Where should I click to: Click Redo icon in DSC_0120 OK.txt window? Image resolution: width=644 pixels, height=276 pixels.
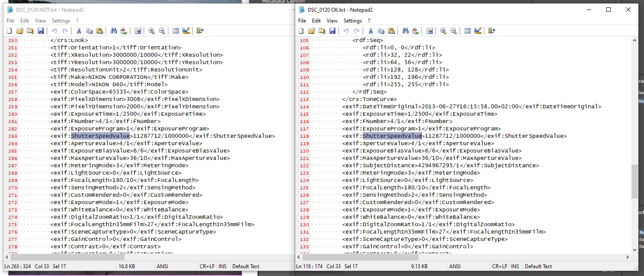(x=357, y=31)
